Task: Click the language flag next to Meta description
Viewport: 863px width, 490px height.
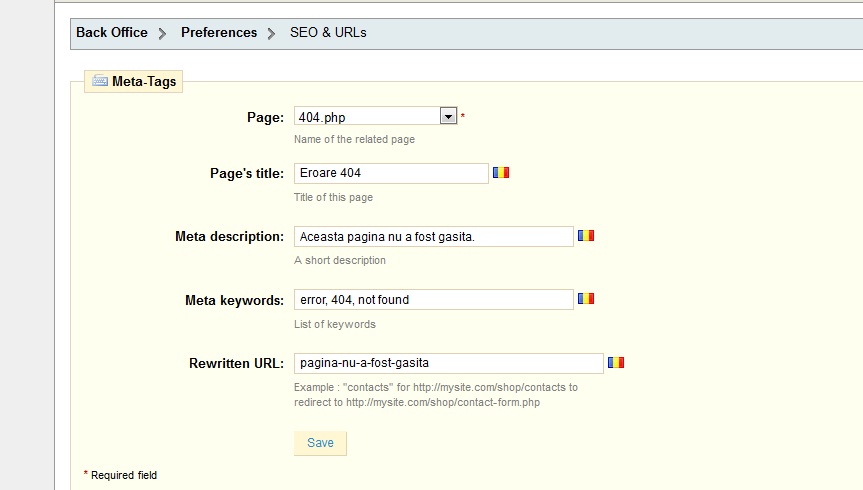Action: [x=586, y=236]
